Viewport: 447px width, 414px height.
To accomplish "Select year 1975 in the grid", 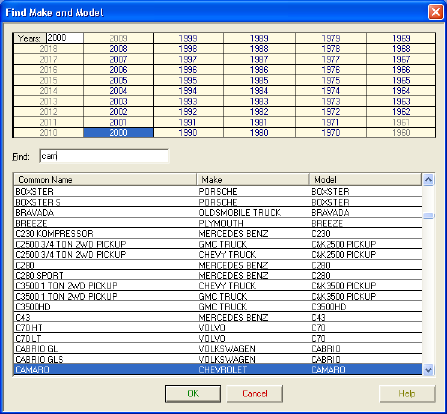I will click(x=331, y=80).
